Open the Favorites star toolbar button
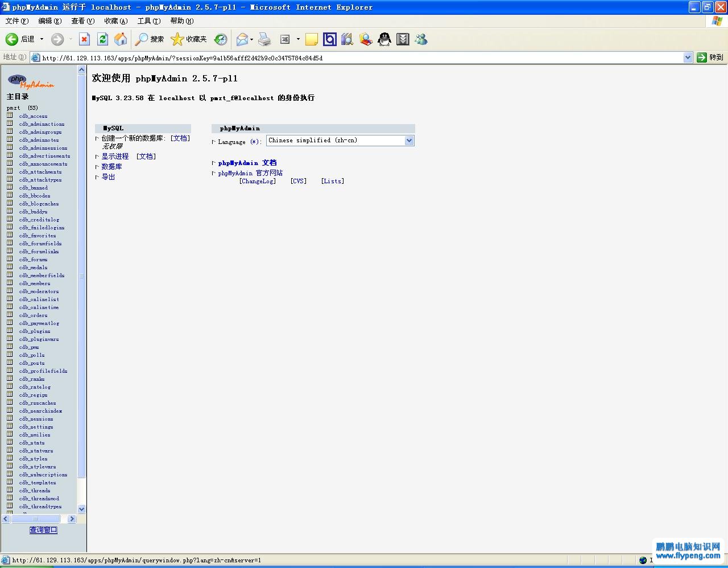The height and width of the screenshot is (568, 728). [x=189, y=39]
